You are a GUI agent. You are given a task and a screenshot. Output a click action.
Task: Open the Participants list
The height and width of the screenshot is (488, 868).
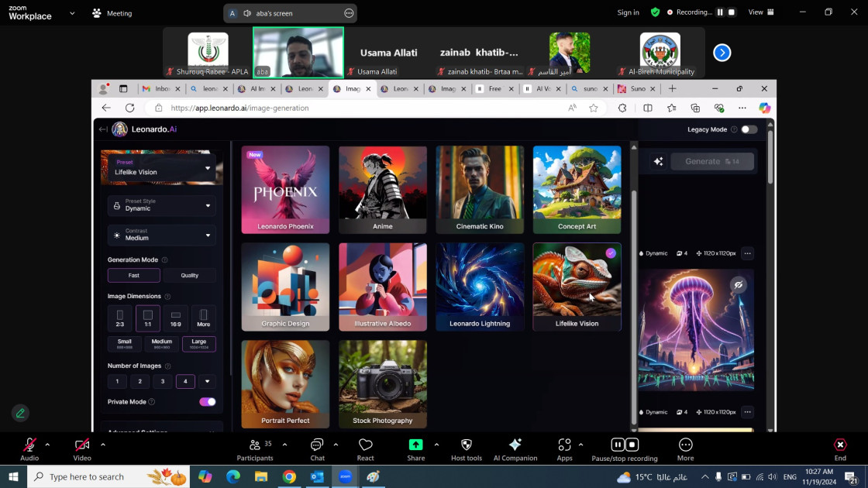click(x=255, y=448)
